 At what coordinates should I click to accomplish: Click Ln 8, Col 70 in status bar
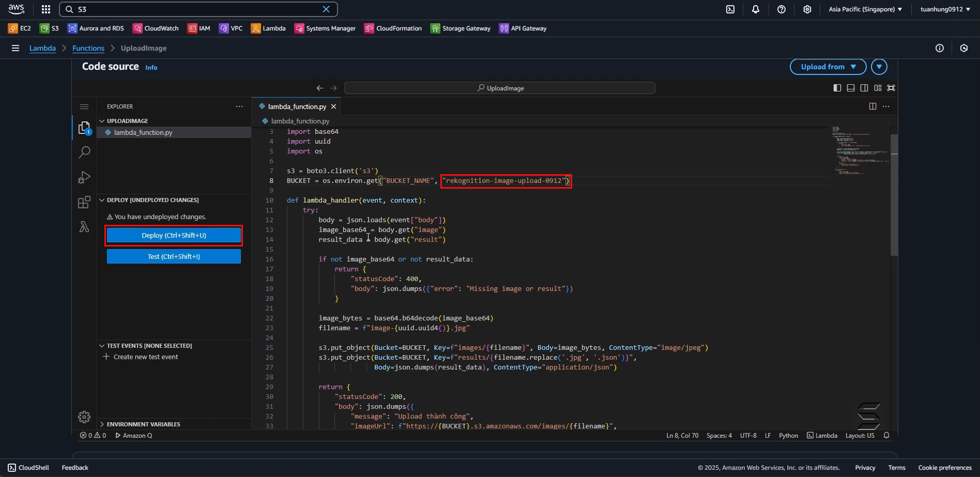pyautogui.click(x=682, y=436)
